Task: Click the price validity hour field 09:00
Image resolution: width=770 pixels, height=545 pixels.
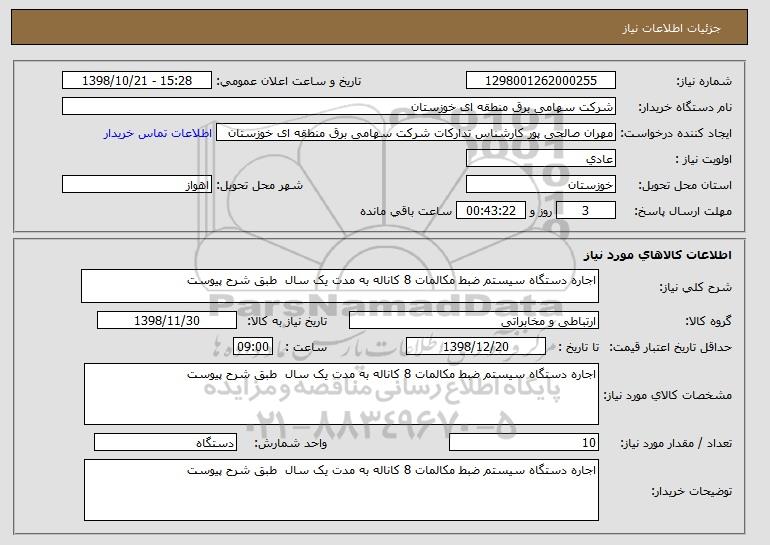Action: pyautogui.click(x=252, y=347)
